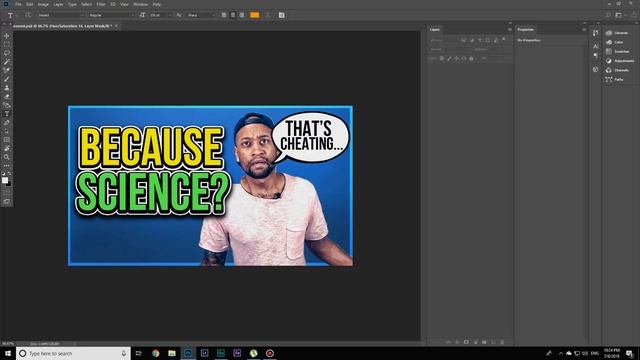Open the Character panel icon

(596, 46)
